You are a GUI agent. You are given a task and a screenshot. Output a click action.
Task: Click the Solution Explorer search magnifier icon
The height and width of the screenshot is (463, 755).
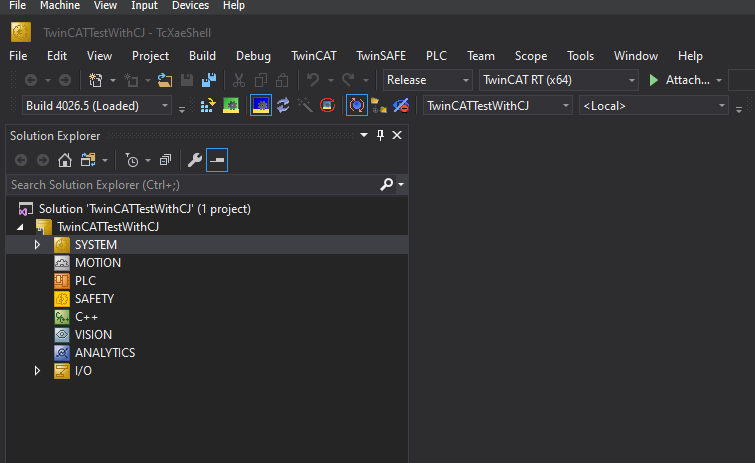[387, 184]
